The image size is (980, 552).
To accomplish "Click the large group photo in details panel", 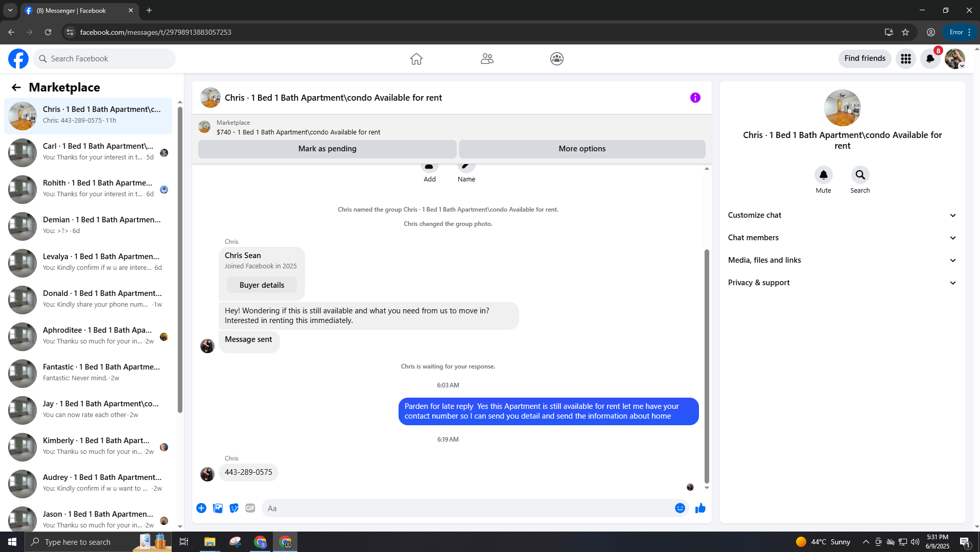I will coord(843,108).
